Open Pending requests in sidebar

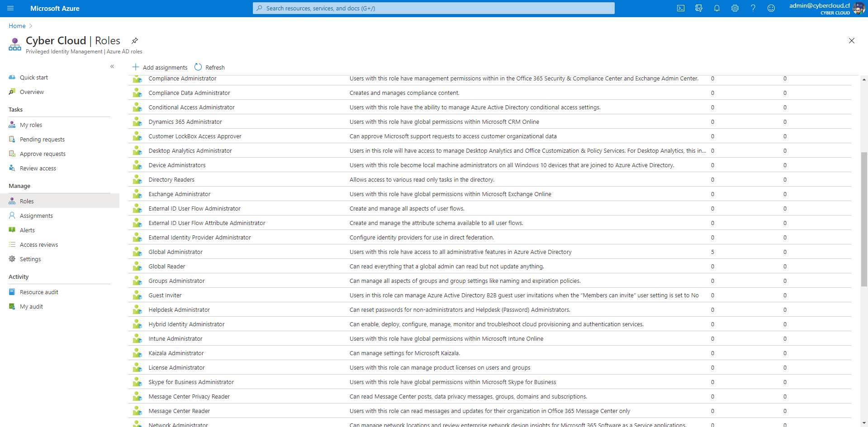[42, 139]
